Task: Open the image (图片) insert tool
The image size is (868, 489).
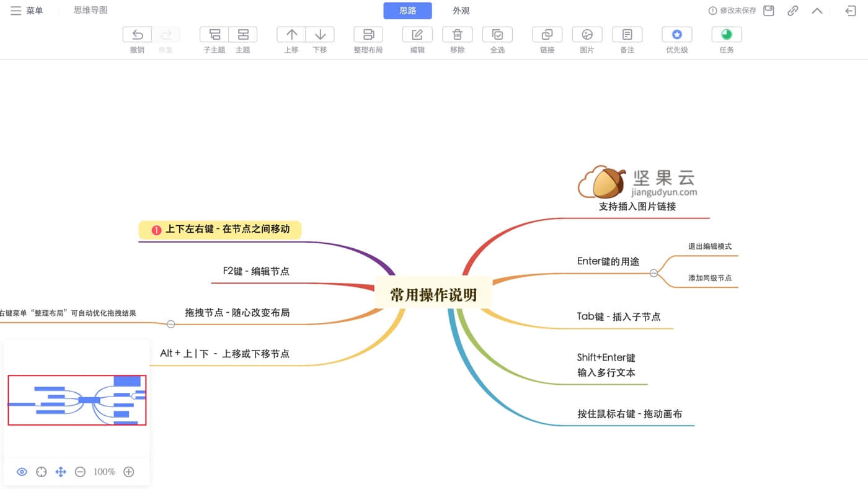Action: 587,35
